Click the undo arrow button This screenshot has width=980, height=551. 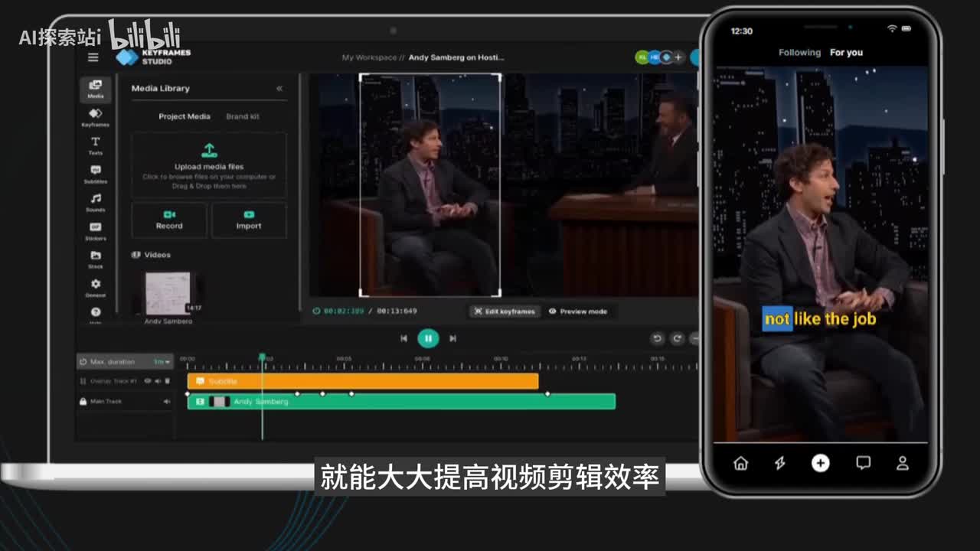tap(657, 338)
